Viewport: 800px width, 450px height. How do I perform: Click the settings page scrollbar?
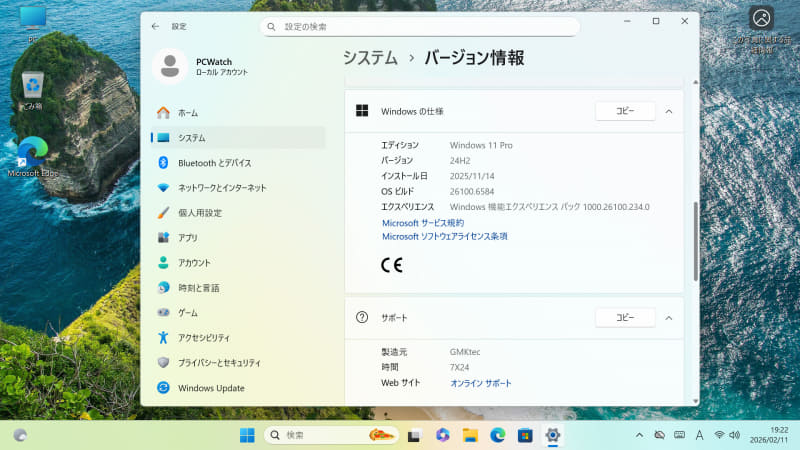click(695, 241)
